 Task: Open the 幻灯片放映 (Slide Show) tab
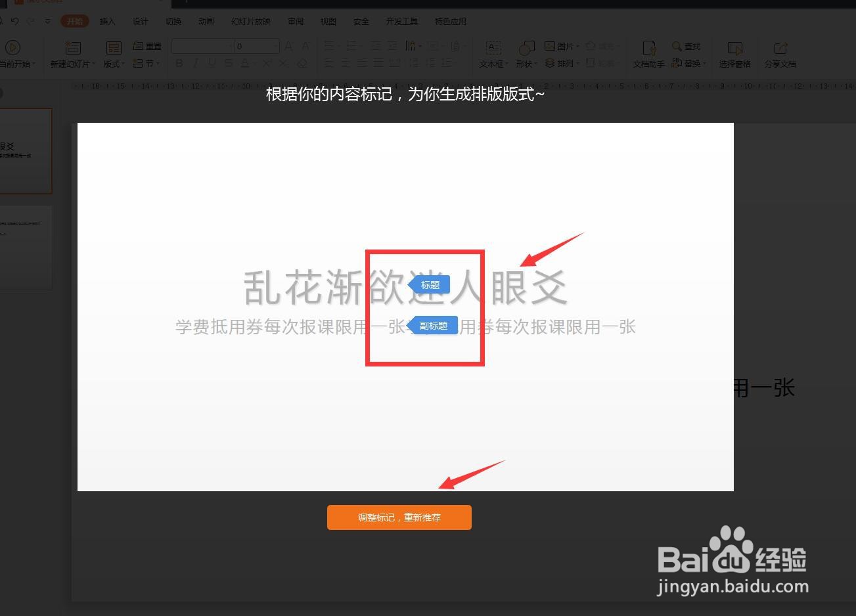tap(250, 21)
